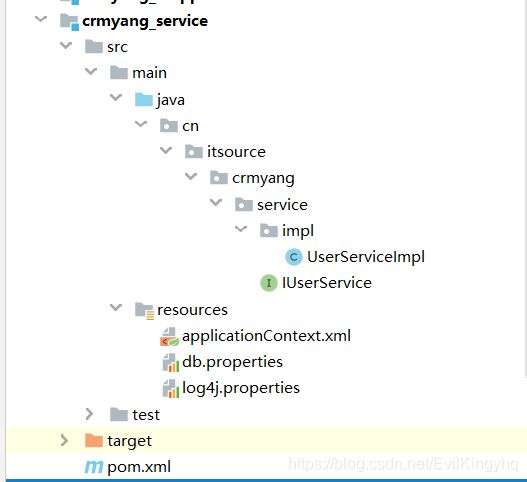Click the blue java source root icon

(144, 99)
